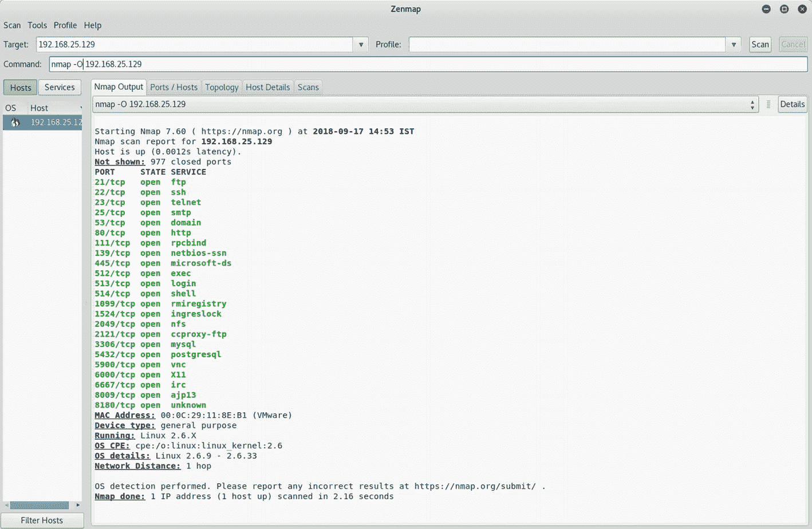Open the Profile menu
This screenshot has height=529, width=812.
(65, 25)
